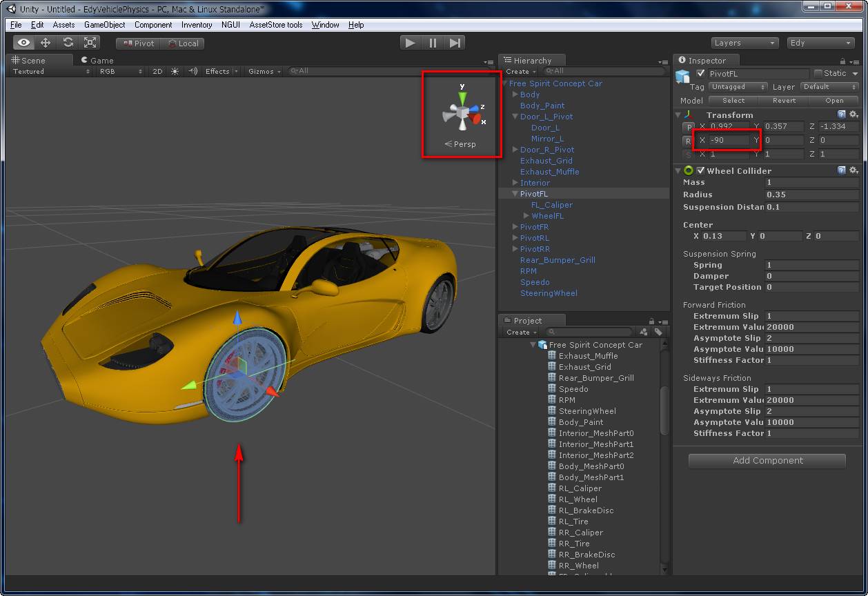Toggle scene audio speaker icon
This screenshot has width=868, height=596.
tap(193, 71)
